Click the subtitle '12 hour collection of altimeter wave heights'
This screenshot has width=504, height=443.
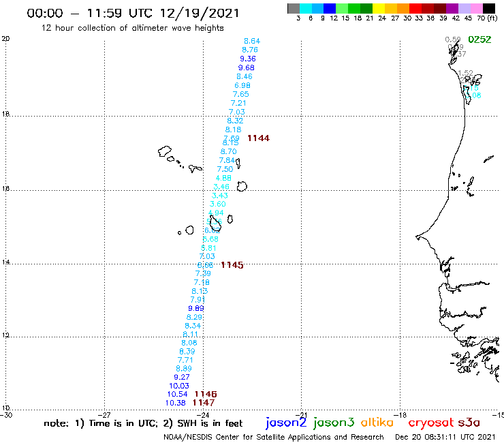pyautogui.click(x=132, y=29)
